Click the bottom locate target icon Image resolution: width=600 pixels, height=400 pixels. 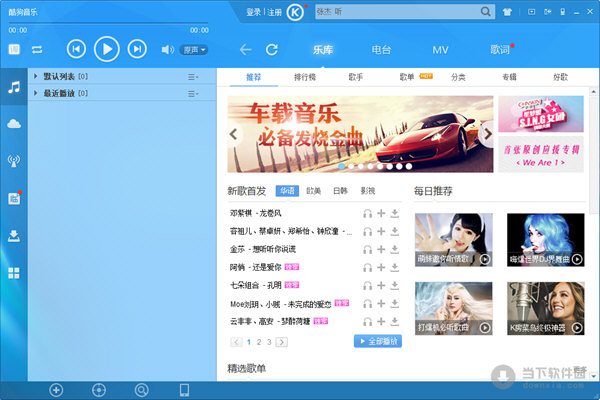point(99,390)
